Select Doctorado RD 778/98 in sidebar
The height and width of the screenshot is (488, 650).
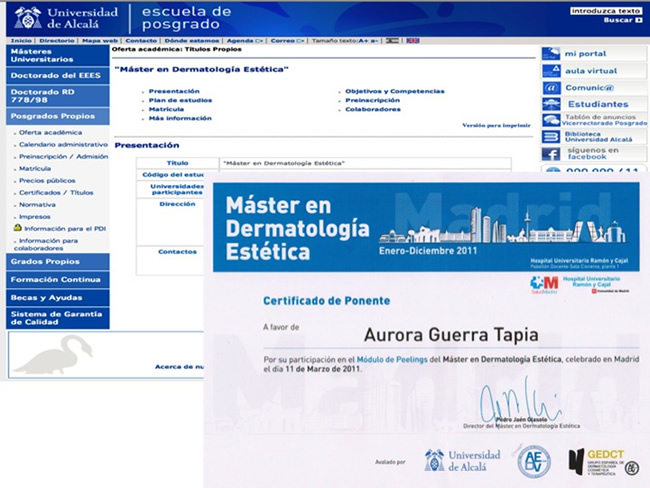tap(58, 96)
